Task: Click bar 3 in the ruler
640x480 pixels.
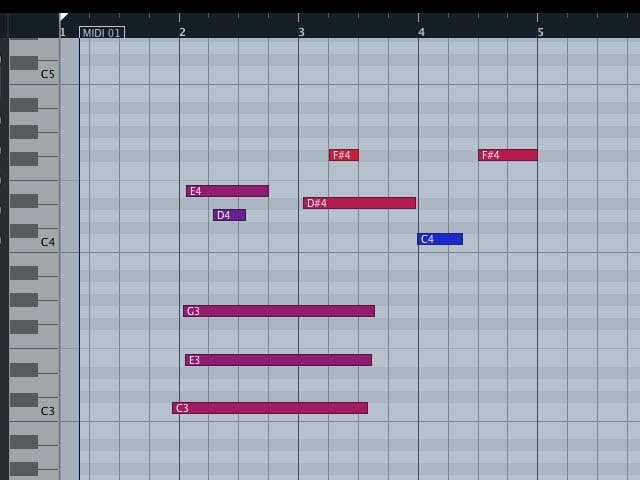Action: 301,32
